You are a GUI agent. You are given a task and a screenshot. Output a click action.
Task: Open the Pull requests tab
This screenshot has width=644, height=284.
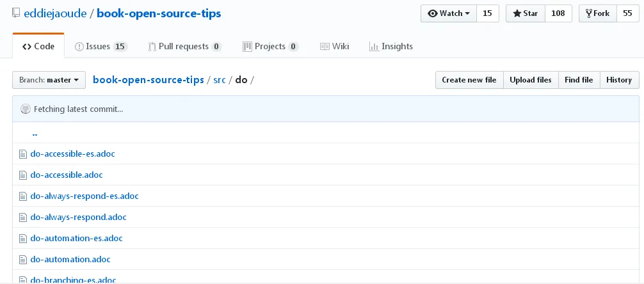[185, 47]
